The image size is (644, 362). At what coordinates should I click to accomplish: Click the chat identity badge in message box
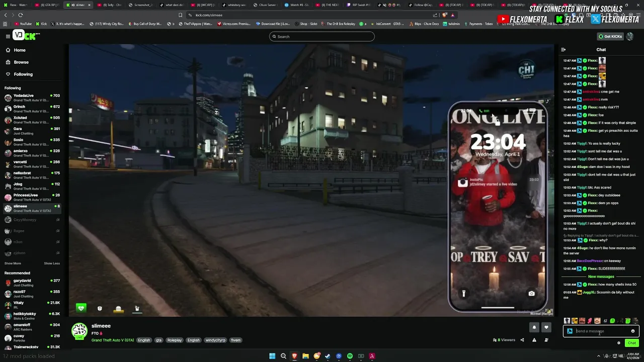pos(570,331)
